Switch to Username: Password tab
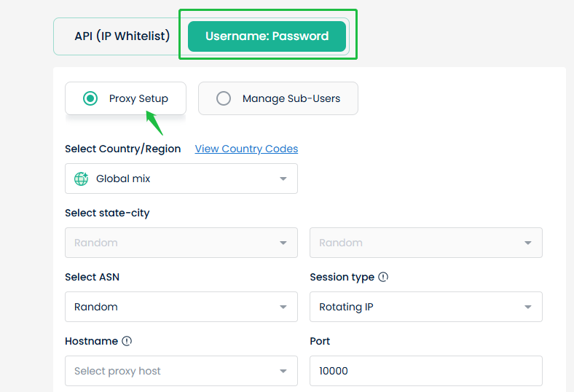The width and height of the screenshot is (574, 392). pyautogui.click(x=267, y=36)
